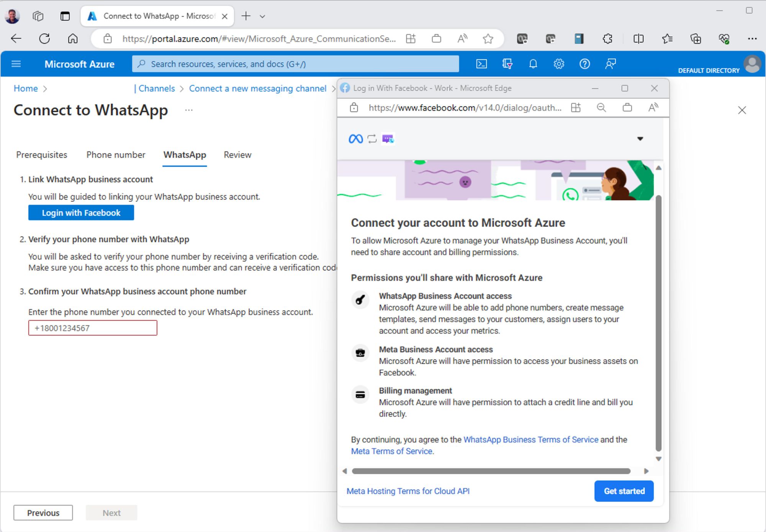Screen dimensions: 766x532
Task: Click zoom icon in Facebook popup address bar
Action: [x=601, y=108]
